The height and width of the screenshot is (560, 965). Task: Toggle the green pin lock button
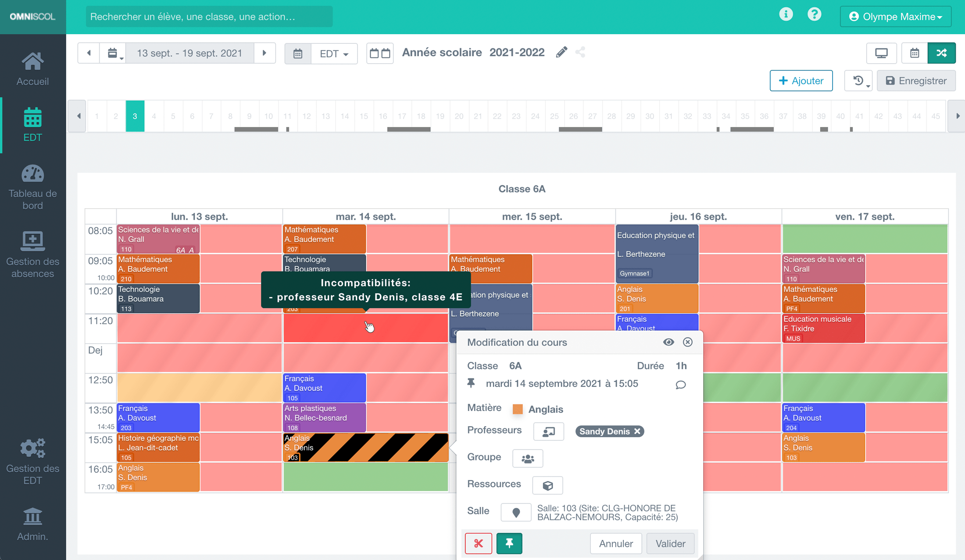click(509, 543)
